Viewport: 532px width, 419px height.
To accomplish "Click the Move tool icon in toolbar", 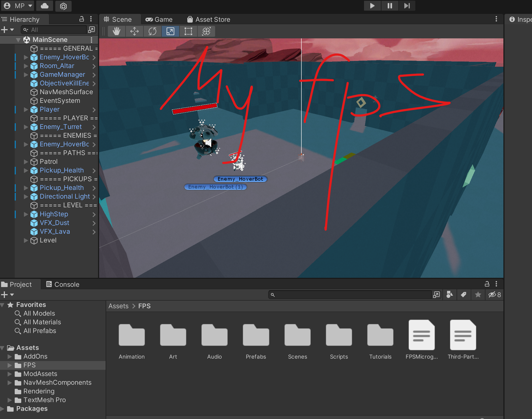I will tap(134, 31).
